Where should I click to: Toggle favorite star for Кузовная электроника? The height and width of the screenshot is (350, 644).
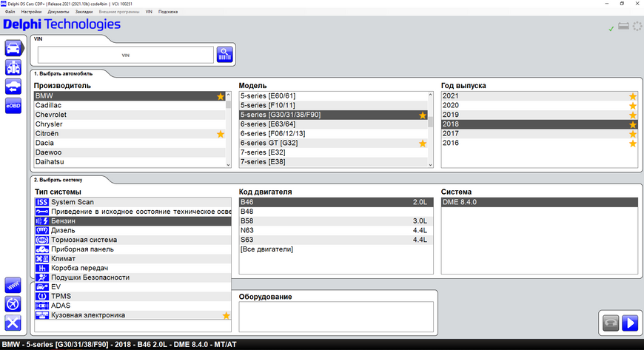click(x=227, y=315)
